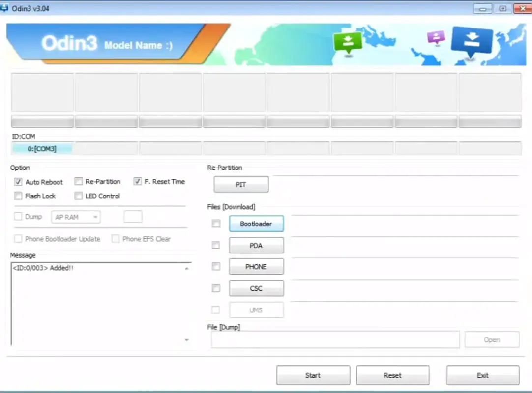Screen dimensions: 532x393
Task: Uncheck the Auto Reboot option
Action: pyautogui.click(x=18, y=182)
